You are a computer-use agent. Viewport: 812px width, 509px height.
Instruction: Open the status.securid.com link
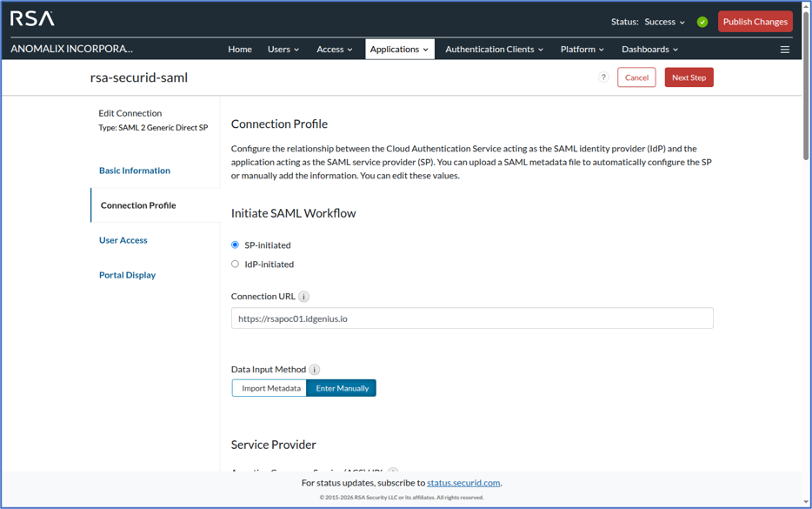click(x=463, y=483)
